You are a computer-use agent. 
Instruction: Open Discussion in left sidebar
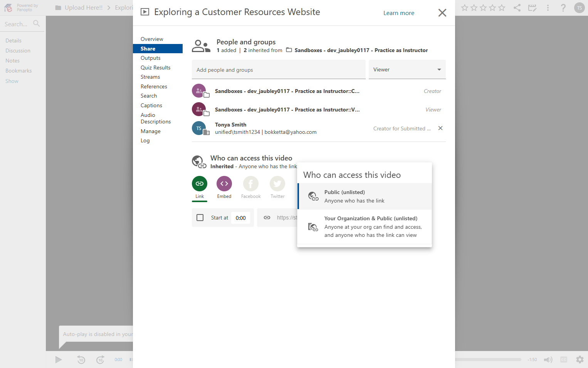click(x=18, y=51)
